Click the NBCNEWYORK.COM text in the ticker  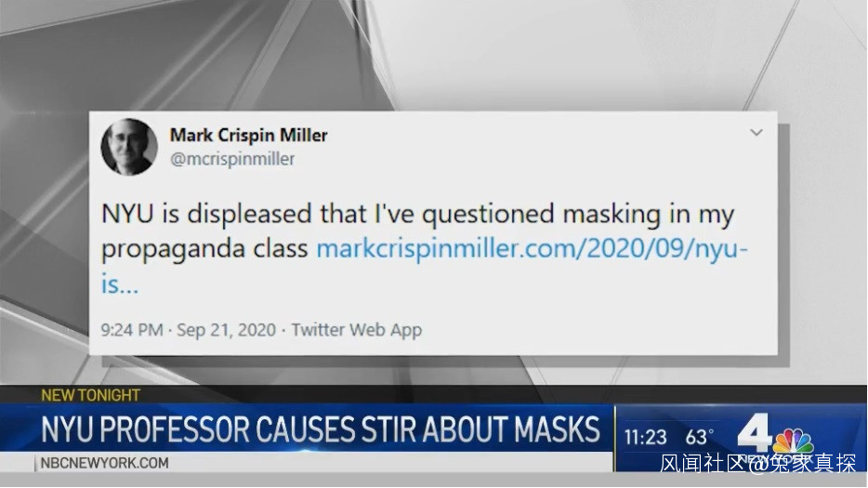[x=105, y=463]
